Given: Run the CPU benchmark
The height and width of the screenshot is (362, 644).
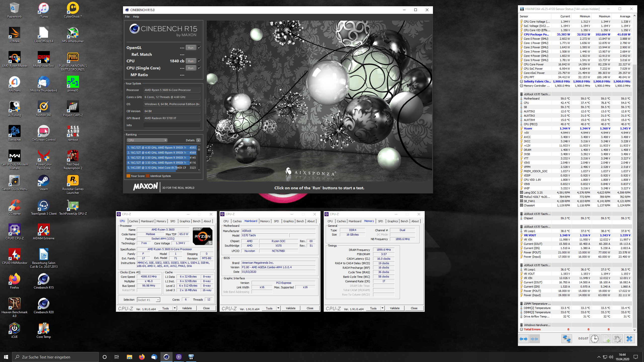Looking at the screenshot, I should coord(191,61).
